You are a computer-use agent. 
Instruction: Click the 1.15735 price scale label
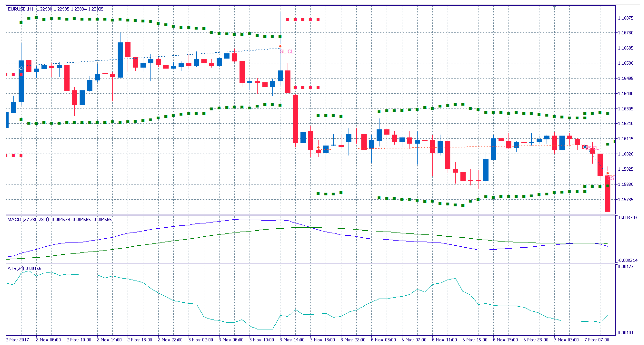626,200
